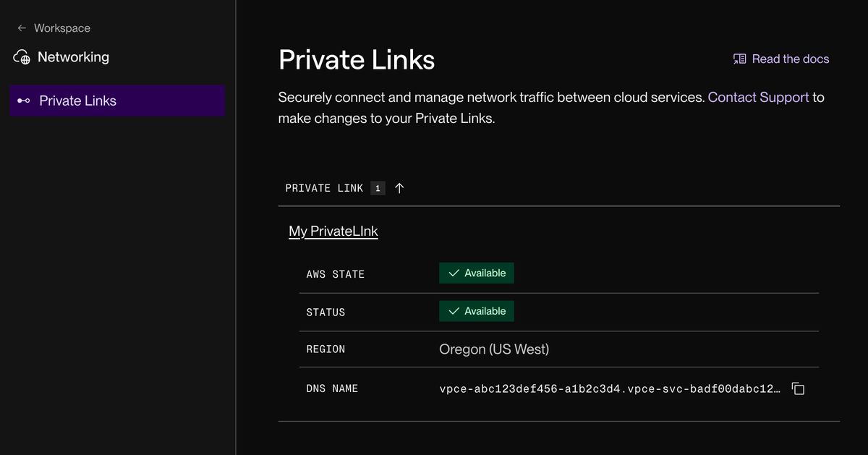Return to Workspace via the header link

pyautogui.click(x=61, y=27)
